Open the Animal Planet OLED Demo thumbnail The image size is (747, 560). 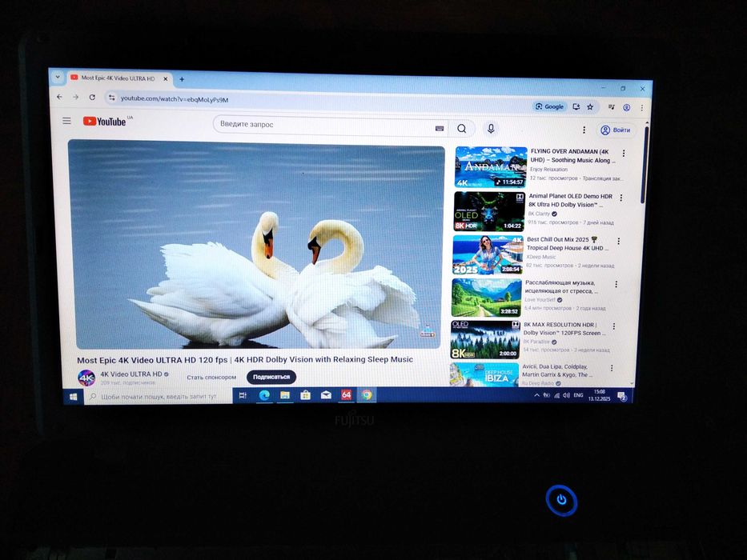pos(489,211)
